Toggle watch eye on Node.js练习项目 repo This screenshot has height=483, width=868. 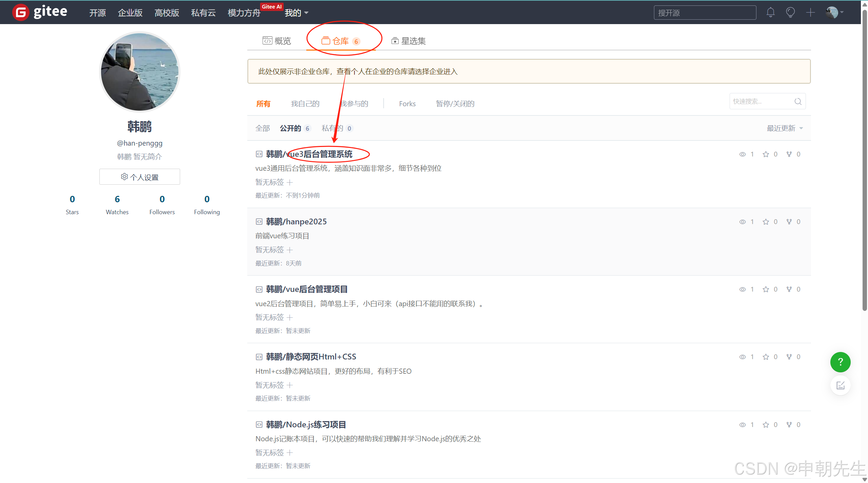pos(742,425)
